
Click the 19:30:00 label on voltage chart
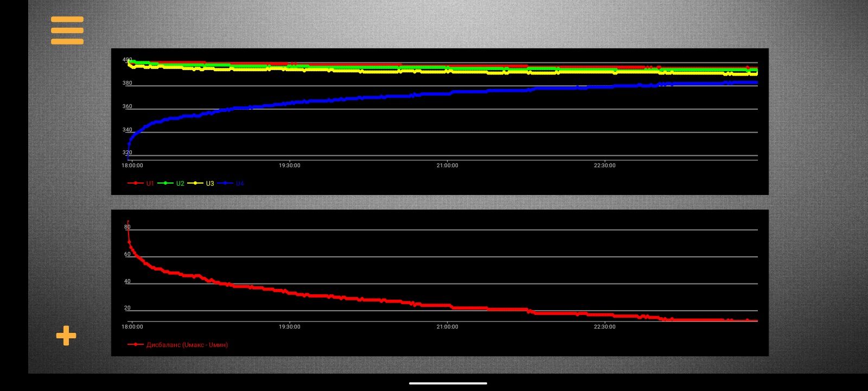click(x=290, y=166)
